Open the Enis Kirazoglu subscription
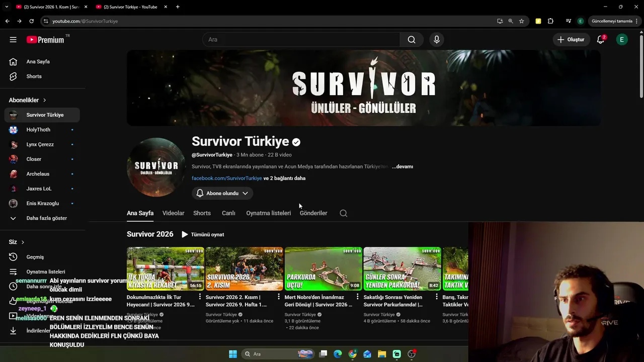 (42, 203)
